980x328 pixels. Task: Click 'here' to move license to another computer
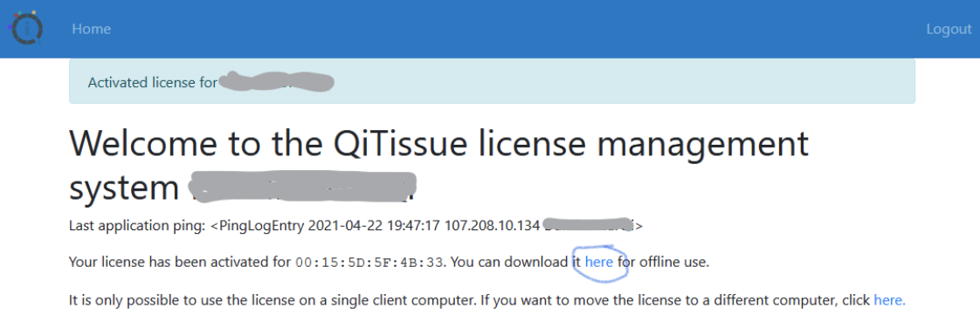(x=889, y=300)
